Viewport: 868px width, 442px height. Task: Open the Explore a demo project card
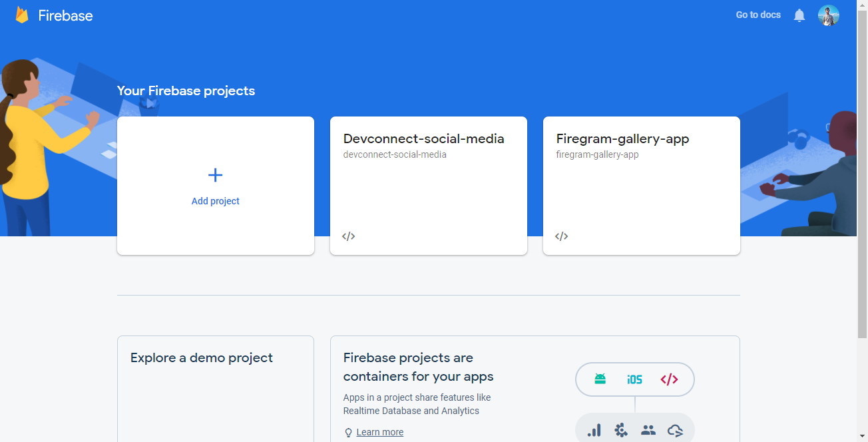click(216, 389)
